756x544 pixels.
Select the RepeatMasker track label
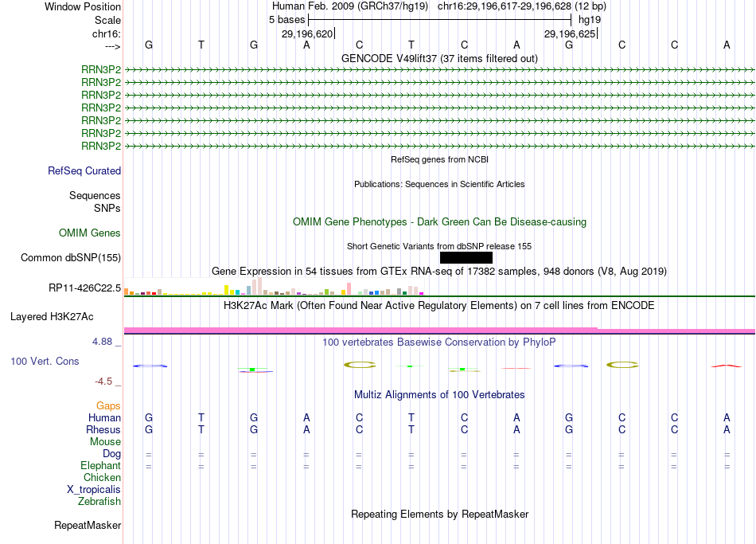point(88,525)
